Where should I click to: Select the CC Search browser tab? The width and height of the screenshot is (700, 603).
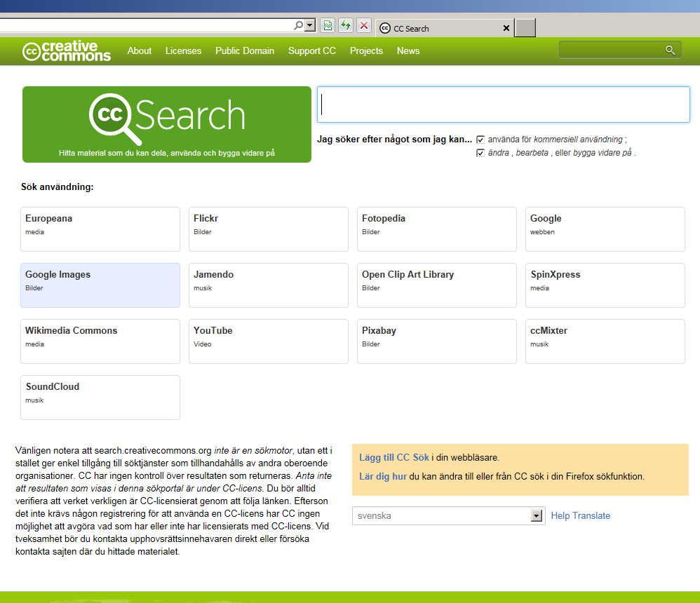point(445,28)
